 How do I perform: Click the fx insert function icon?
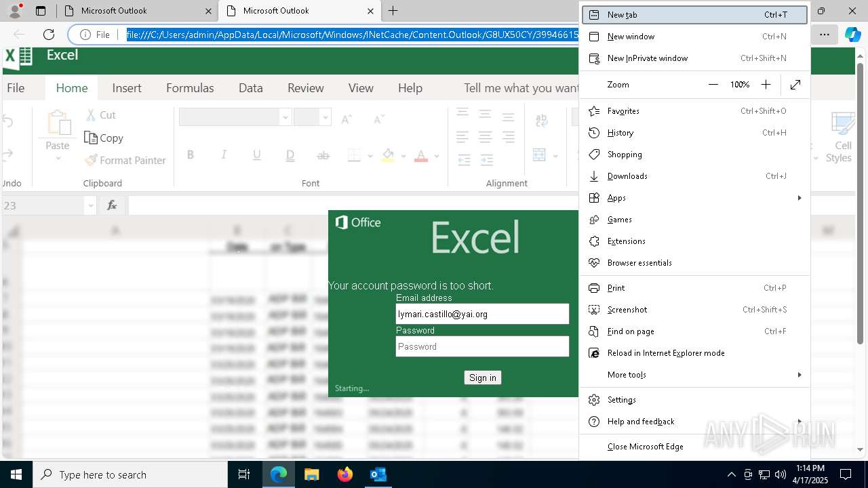[112, 205]
